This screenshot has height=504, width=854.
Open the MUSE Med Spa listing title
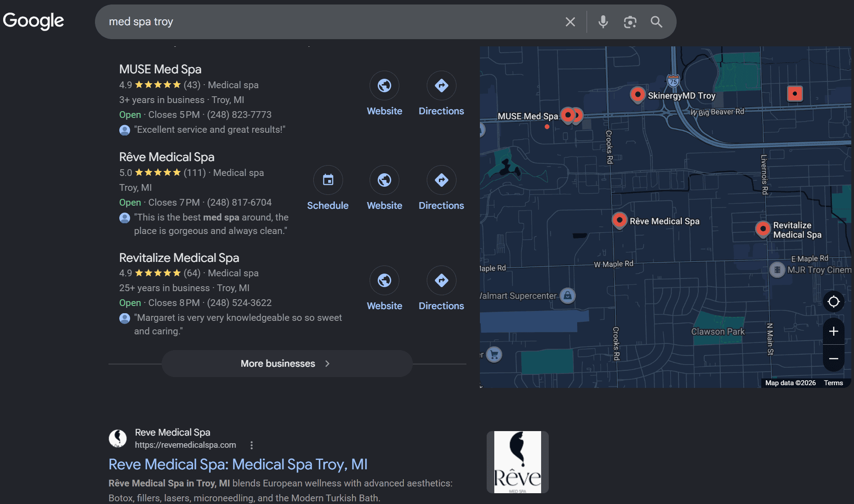tap(160, 69)
